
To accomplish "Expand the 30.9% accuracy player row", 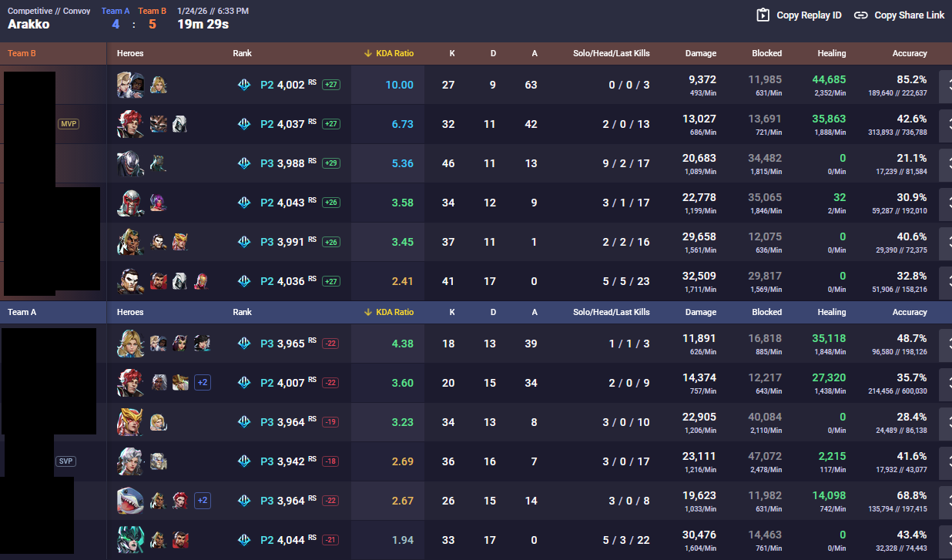I will 945,203.
